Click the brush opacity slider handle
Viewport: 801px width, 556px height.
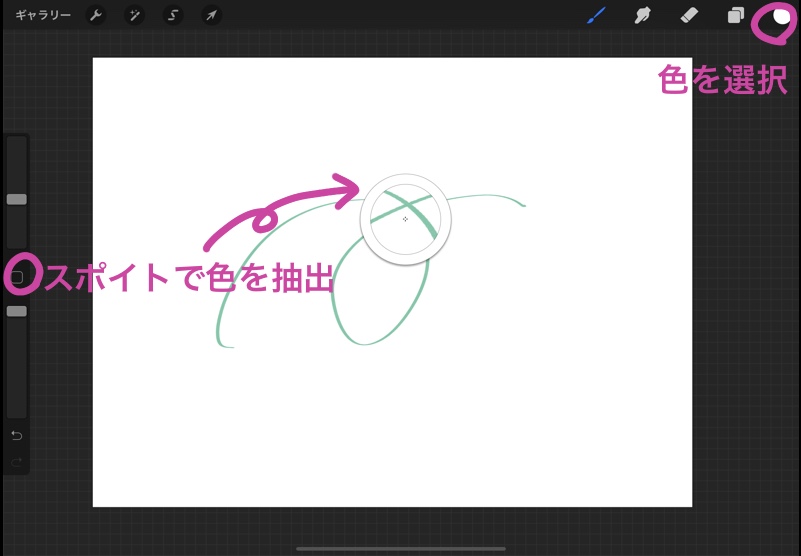click(x=17, y=311)
